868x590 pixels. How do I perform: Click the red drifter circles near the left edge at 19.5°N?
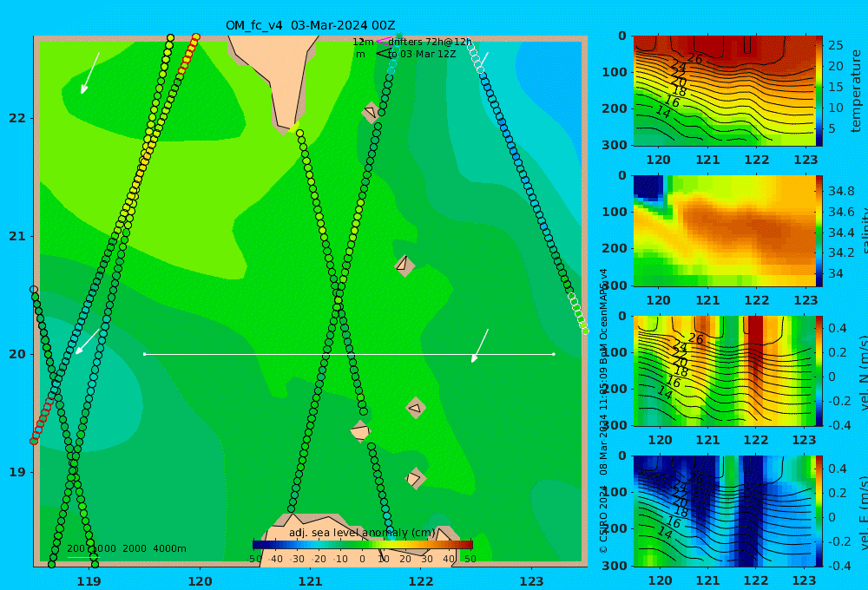[x=42, y=421]
